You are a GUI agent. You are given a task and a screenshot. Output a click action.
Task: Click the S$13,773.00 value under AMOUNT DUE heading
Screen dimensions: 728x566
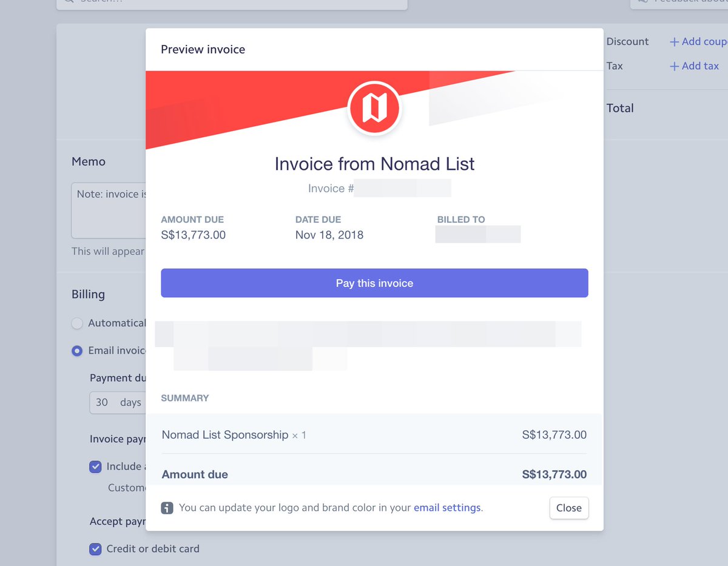click(193, 235)
